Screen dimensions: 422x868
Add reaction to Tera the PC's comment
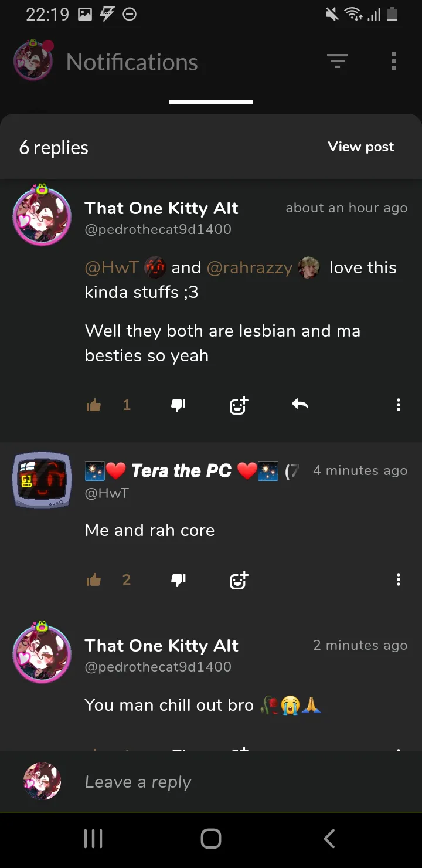click(x=239, y=580)
